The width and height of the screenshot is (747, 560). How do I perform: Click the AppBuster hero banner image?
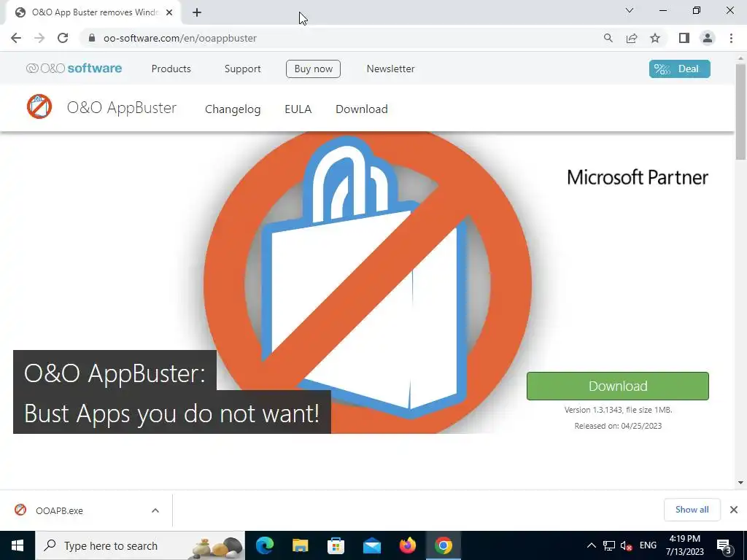(x=368, y=282)
